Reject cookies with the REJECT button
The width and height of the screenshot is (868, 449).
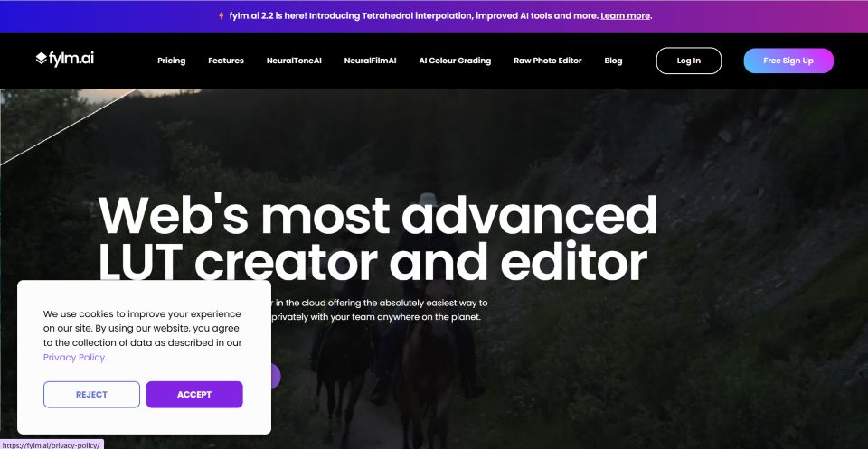point(92,394)
